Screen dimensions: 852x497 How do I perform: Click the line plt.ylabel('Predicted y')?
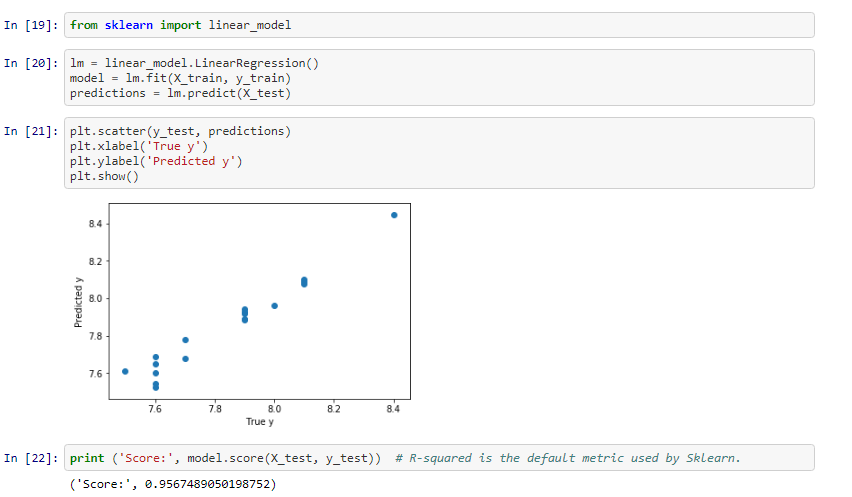tap(156, 161)
